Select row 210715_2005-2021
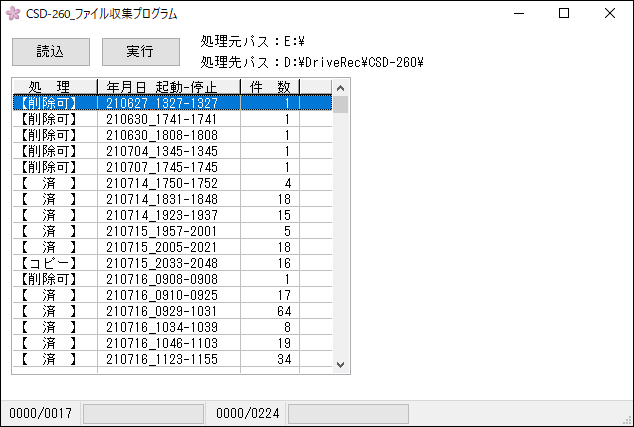 (x=173, y=247)
